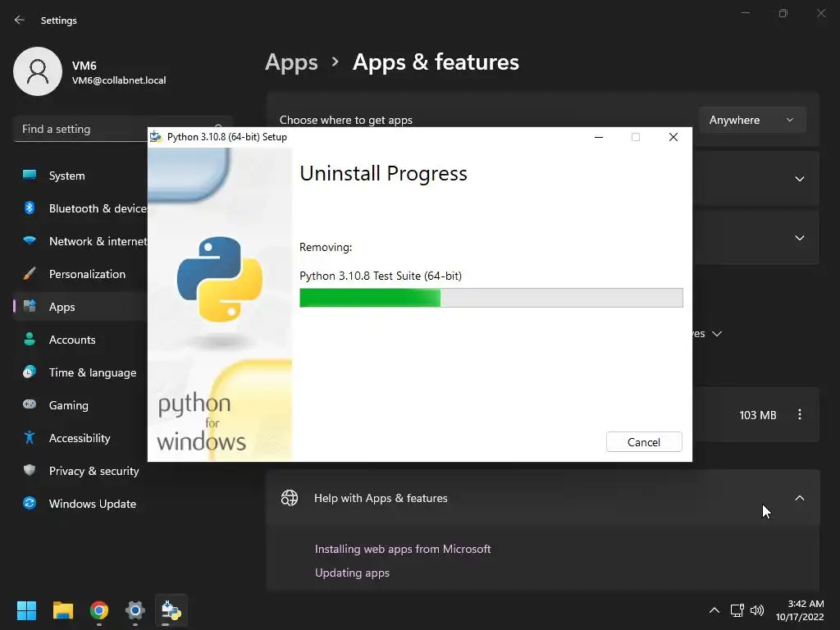
Task: Show hidden system tray icons
Action: pyautogui.click(x=714, y=610)
